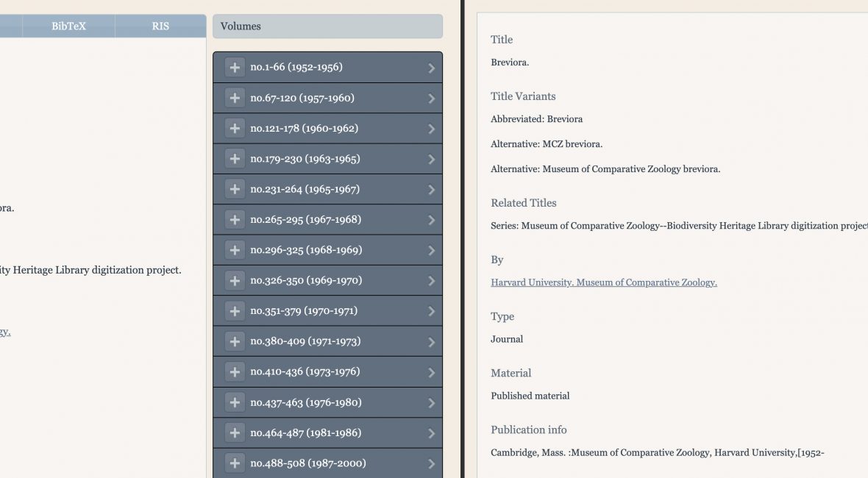Switch to the BibTeX tab

tap(68, 26)
